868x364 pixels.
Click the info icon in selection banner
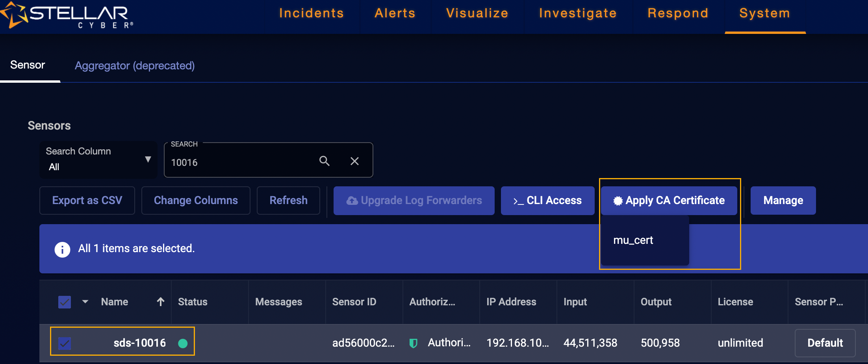click(x=62, y=249)
